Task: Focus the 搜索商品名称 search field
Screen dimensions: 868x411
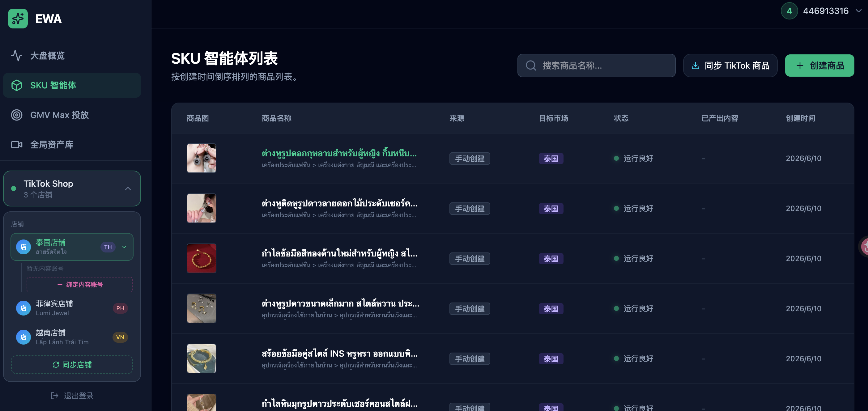Action: (x=596, y=65)
